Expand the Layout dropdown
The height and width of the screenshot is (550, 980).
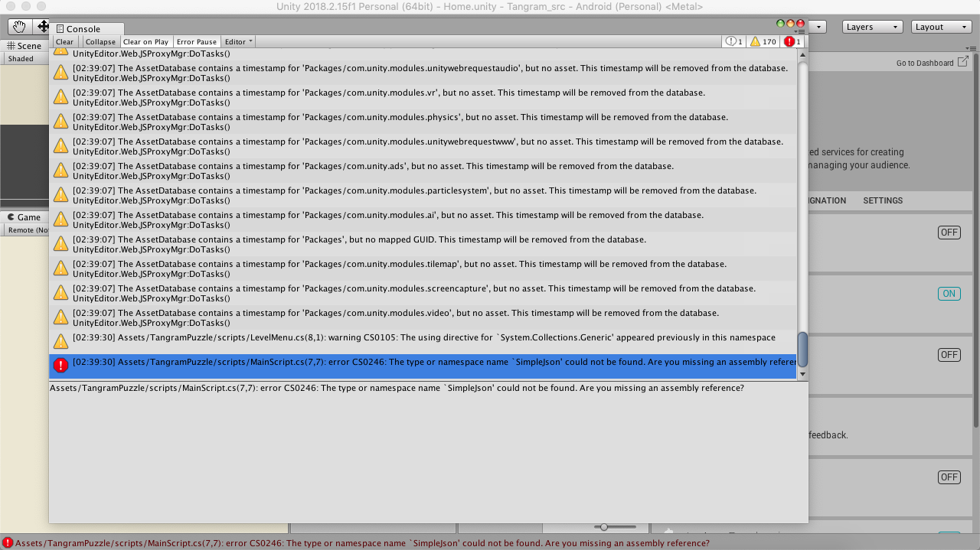(941, 27)
